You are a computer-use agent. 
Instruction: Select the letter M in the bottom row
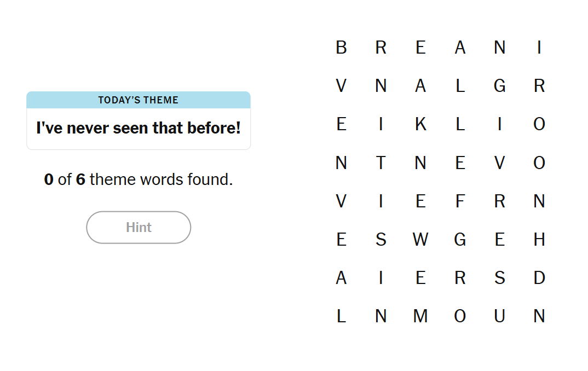pyautogui.click(x=420, y=316)
